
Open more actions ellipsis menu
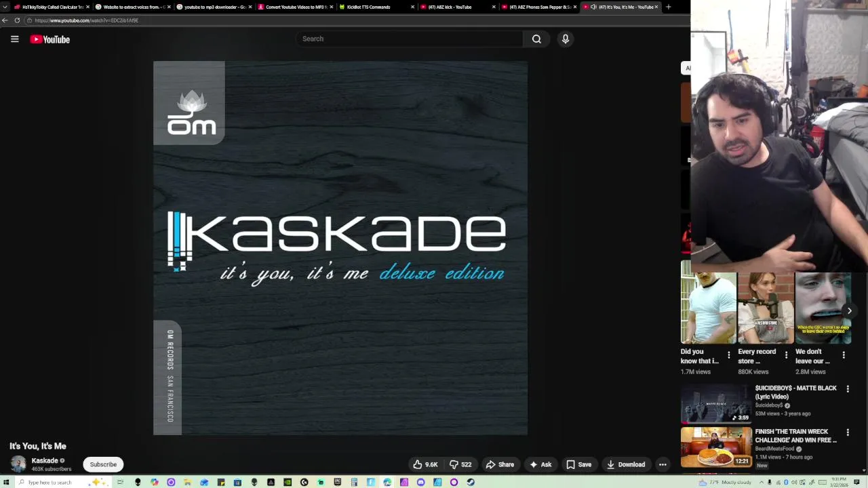(x=663, y=464)
